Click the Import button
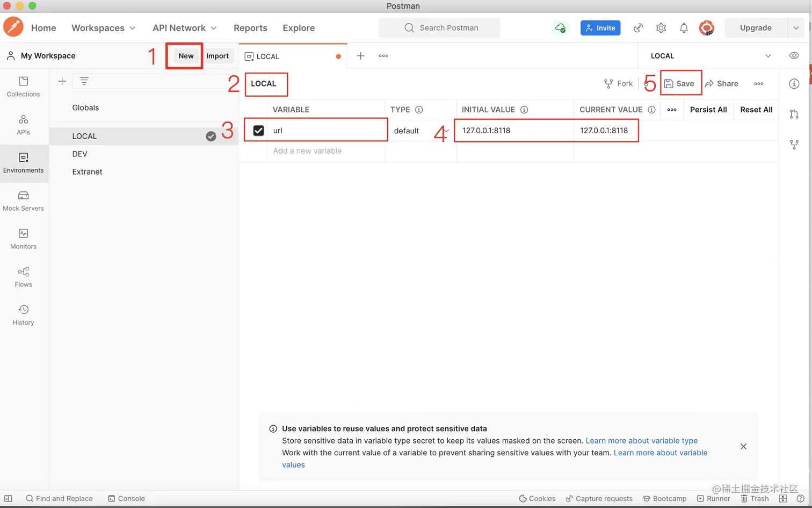This screenshot has height=508, width=812. coord(218,56)
